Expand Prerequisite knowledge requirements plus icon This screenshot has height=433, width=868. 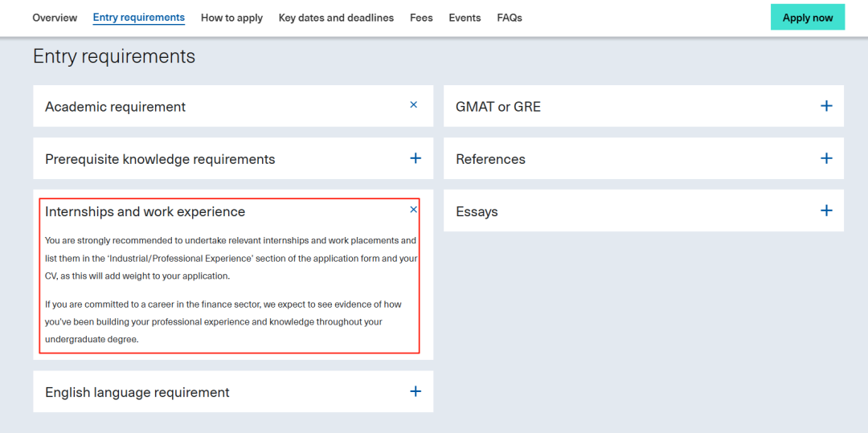click(x=416, y=159)
